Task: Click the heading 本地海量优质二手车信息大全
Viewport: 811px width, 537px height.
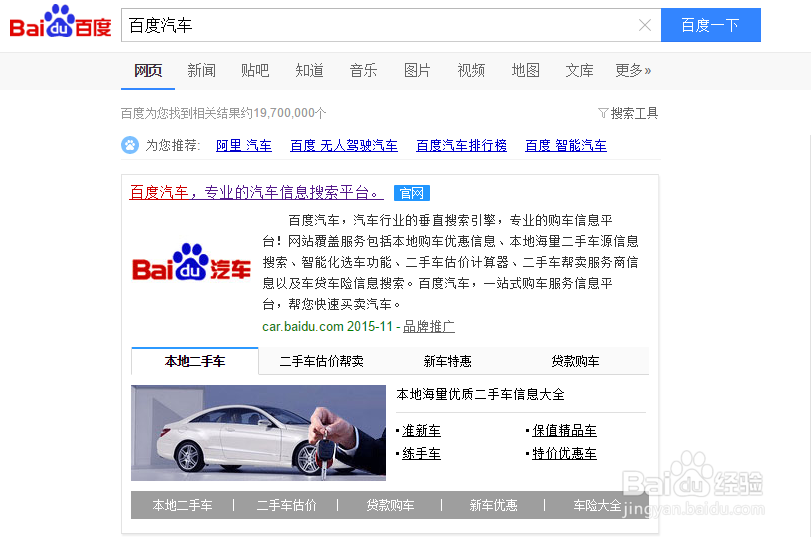Action: (x=480, y=394)
